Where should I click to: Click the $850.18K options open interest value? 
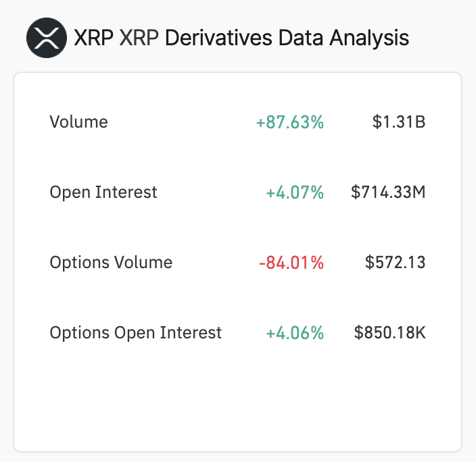point(389,333)
